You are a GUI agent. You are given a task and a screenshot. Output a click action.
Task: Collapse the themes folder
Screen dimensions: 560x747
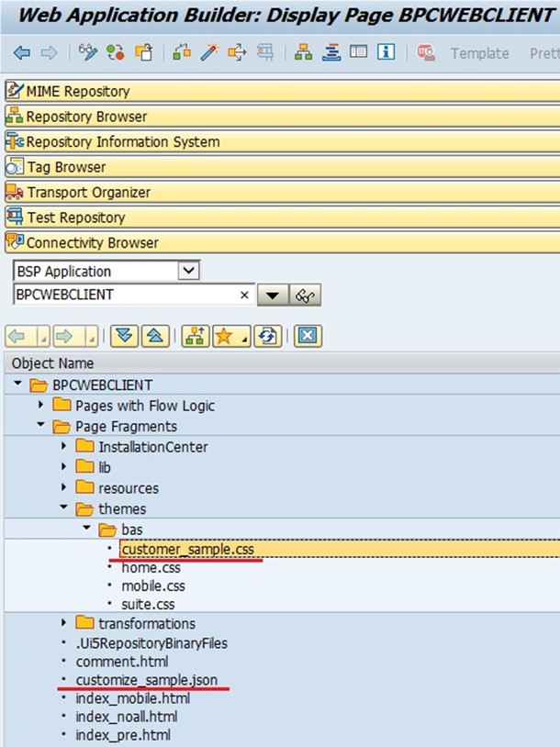[x=64, y=508]
